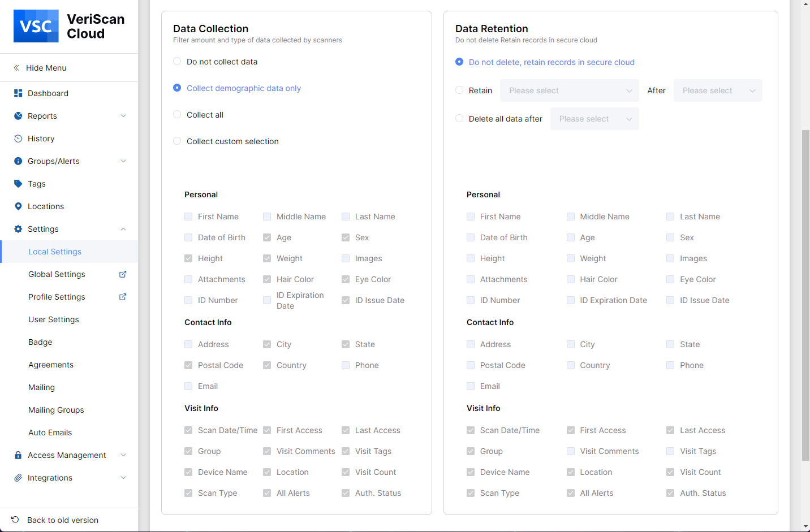
Task: Click the page vertical scrollbar thumb
Action: click(805, 295)
